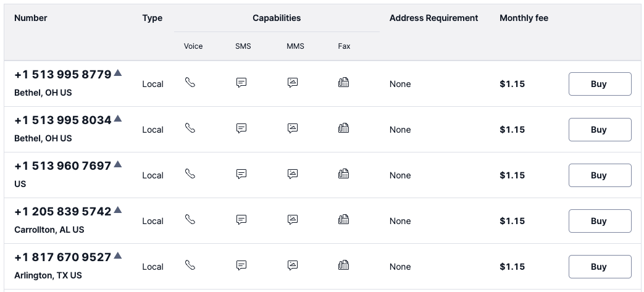Click the Fax icon for +1 513 960 7697
The height and width of the screenshot is (292, 644).
(344, 174)
